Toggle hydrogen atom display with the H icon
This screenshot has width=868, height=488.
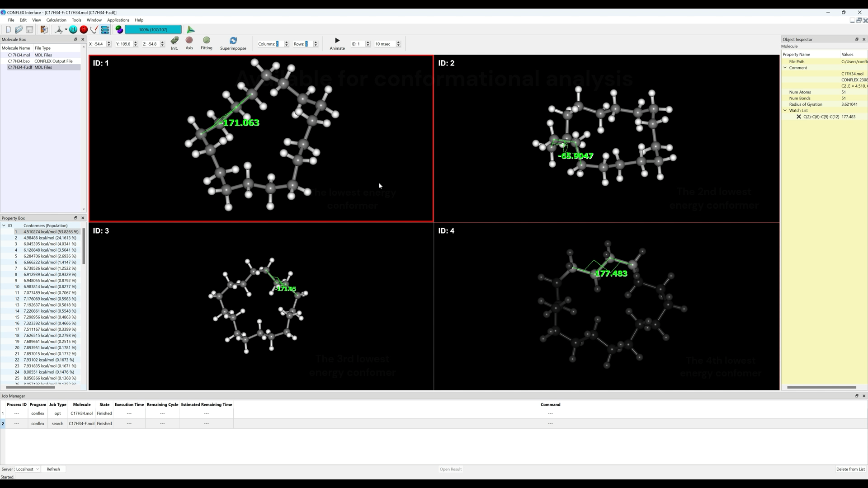coord(73,30)
